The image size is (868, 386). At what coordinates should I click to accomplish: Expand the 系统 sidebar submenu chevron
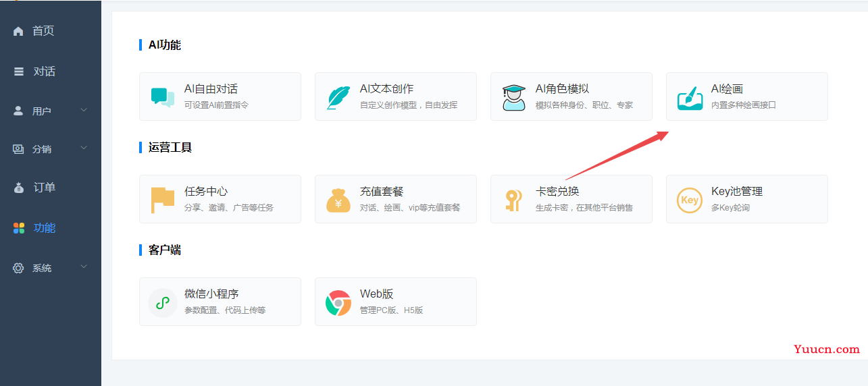click(84, 267)
